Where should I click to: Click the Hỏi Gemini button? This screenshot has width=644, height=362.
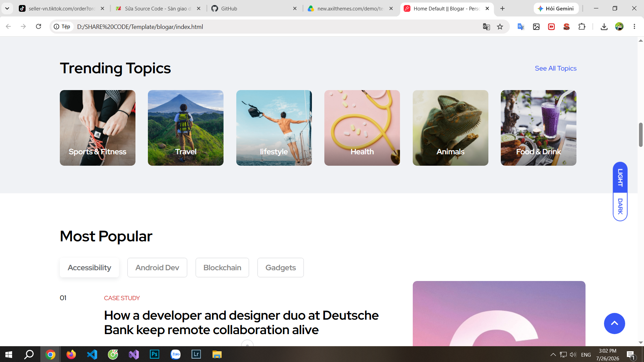[556, 8]
